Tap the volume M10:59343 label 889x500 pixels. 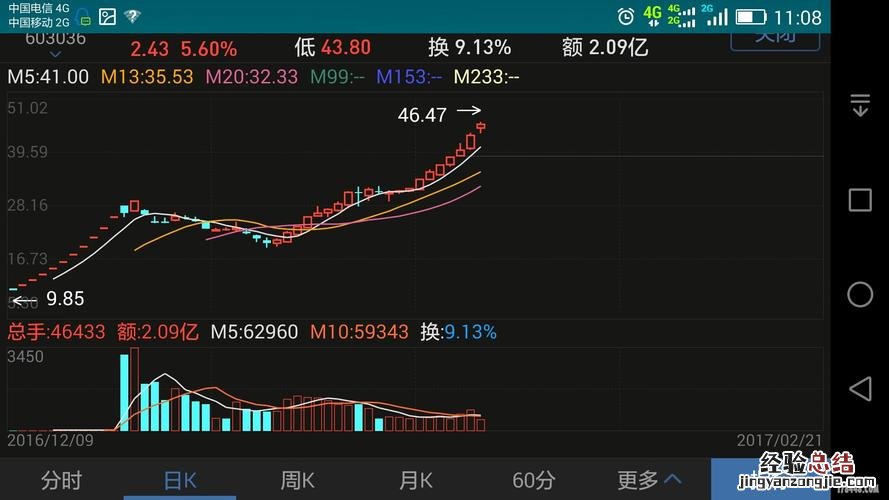click(359, 332)
